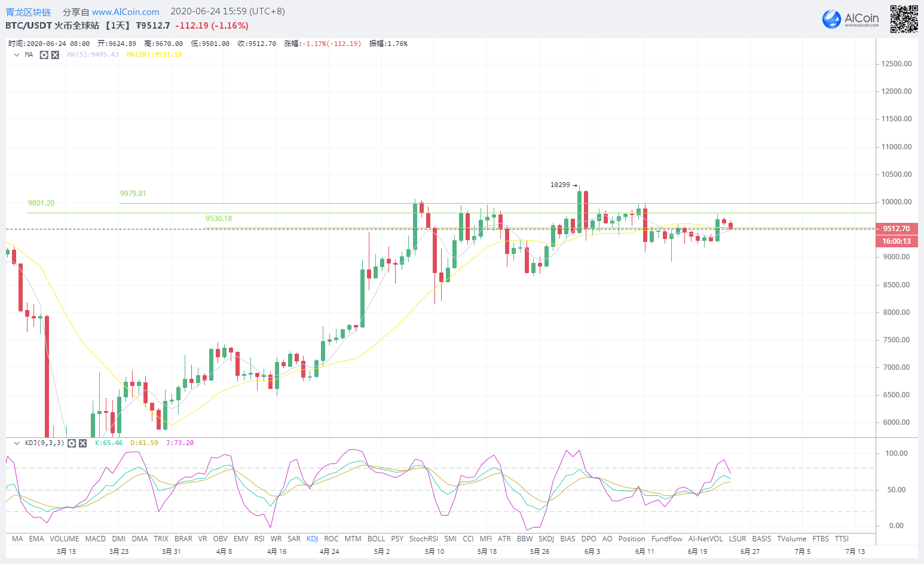Open the BRAR indicator tab
This screenshot has height=564, width=924.
tap(183, 539)
